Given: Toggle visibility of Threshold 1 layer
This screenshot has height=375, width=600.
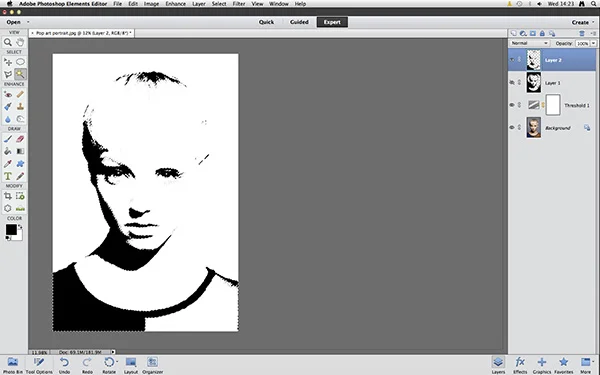Looking at the screenshot, I should point(512,105).
